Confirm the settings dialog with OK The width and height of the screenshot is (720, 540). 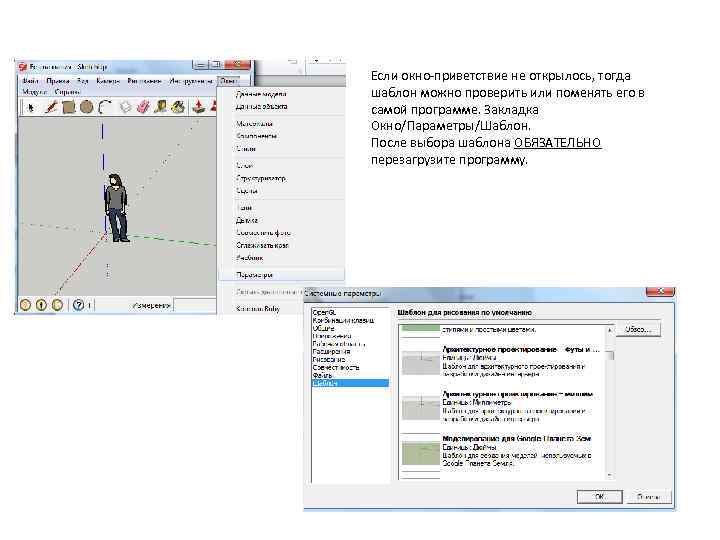point(599,497)
